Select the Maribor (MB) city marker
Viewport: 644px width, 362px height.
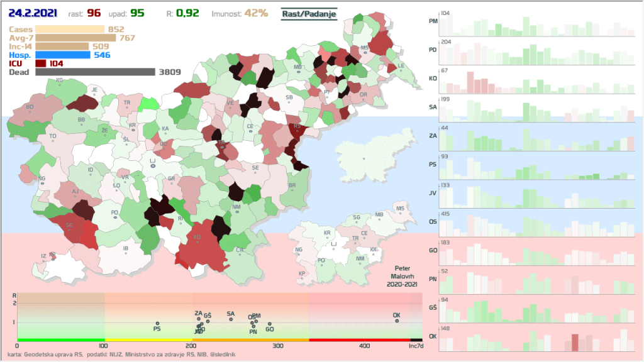point(298,71)
